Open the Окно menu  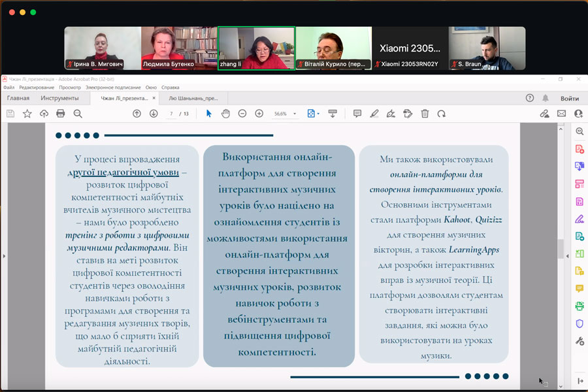151,88
